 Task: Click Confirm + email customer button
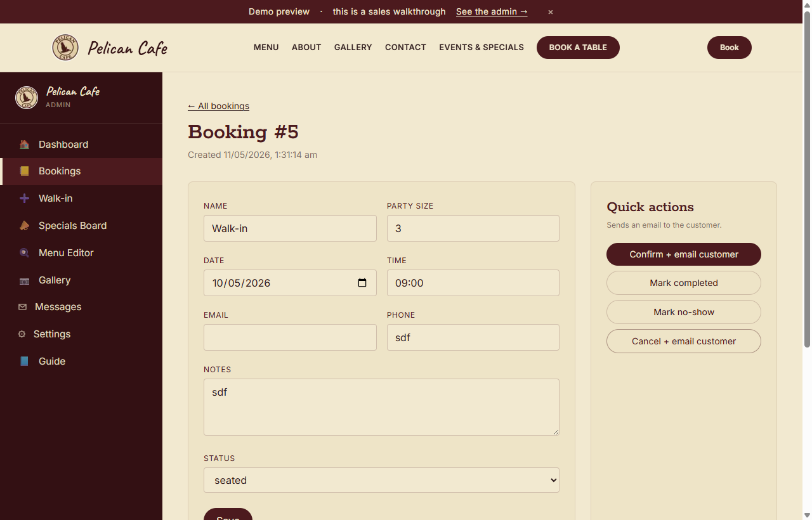684,254
